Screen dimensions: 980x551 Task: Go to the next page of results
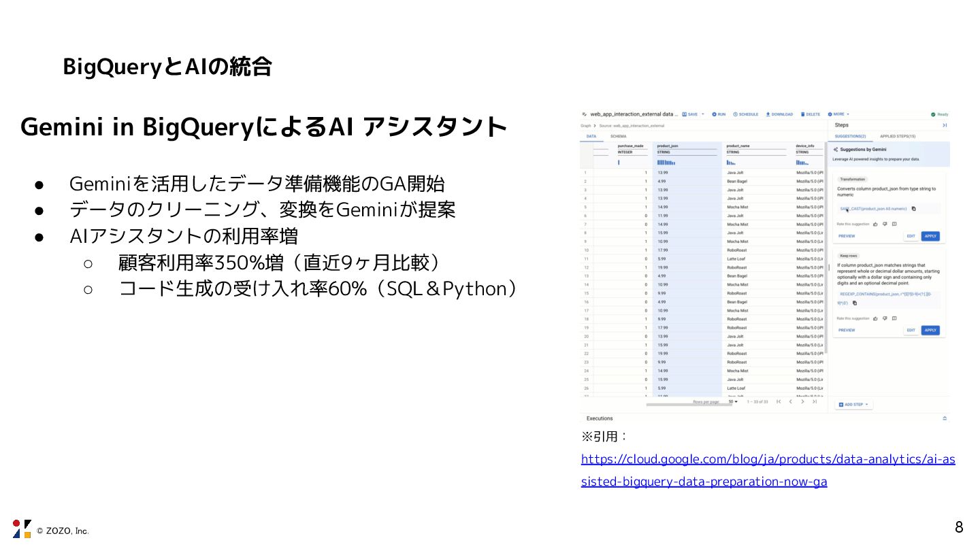802,401
